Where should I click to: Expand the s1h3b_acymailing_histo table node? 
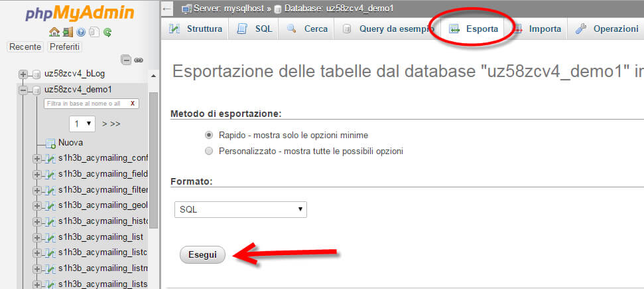point(36,222)
